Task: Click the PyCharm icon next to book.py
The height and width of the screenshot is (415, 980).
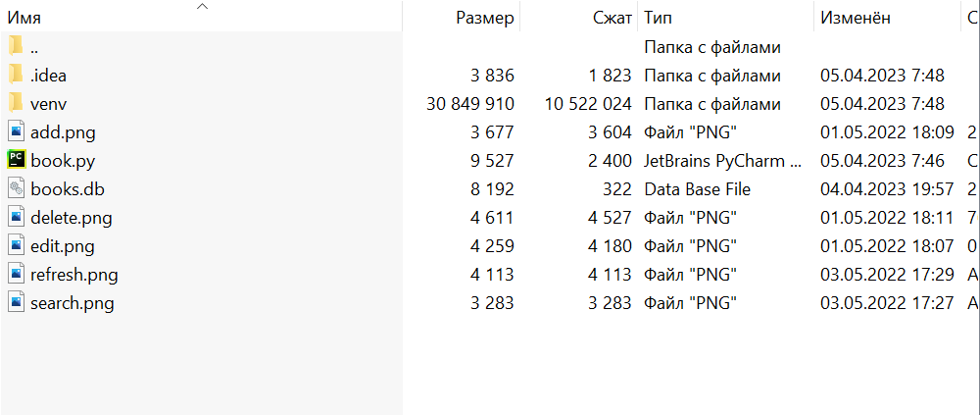Action: 16,160
